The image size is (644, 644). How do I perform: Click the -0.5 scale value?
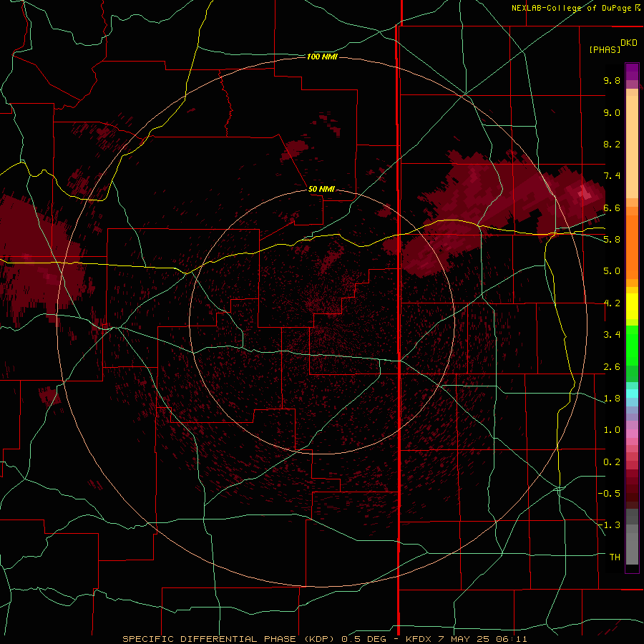click(610, 494)
